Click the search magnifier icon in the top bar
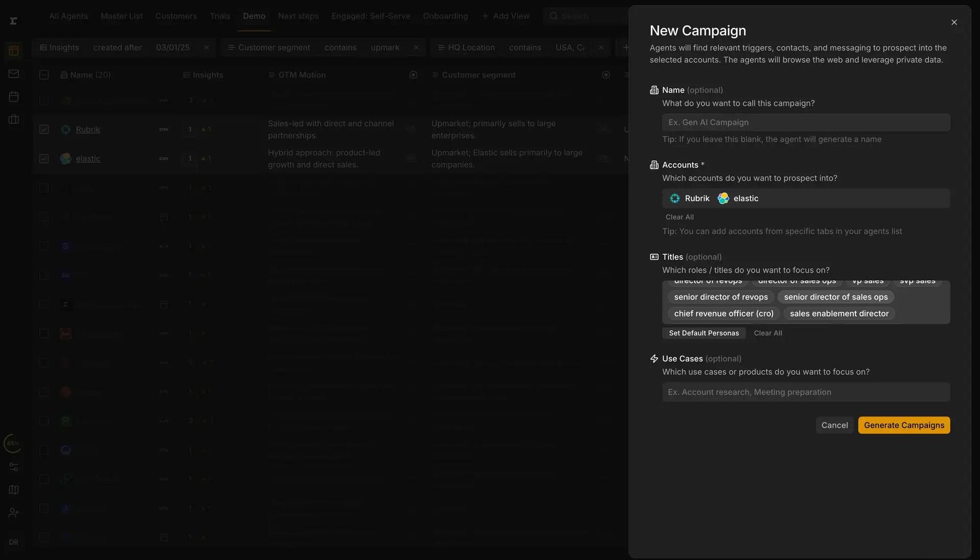 553,16
